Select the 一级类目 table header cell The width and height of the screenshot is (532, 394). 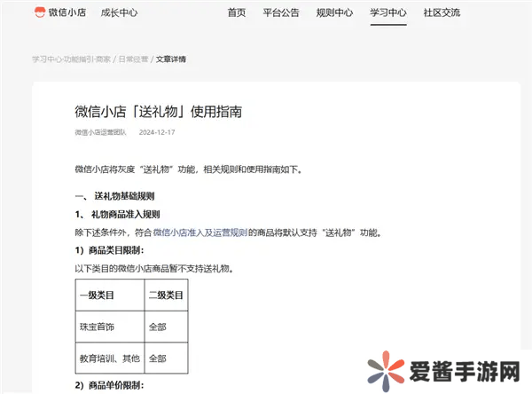pos(98,295)
